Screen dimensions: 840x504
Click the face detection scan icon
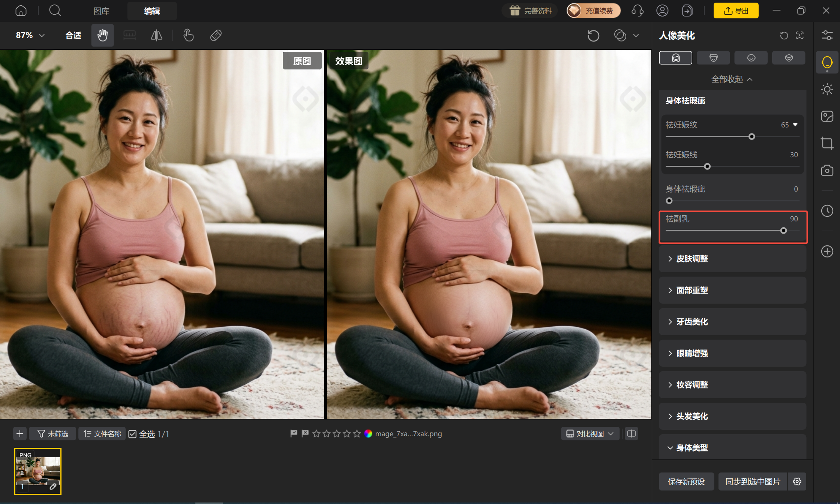pyautogui.click(x=799, y=35)
